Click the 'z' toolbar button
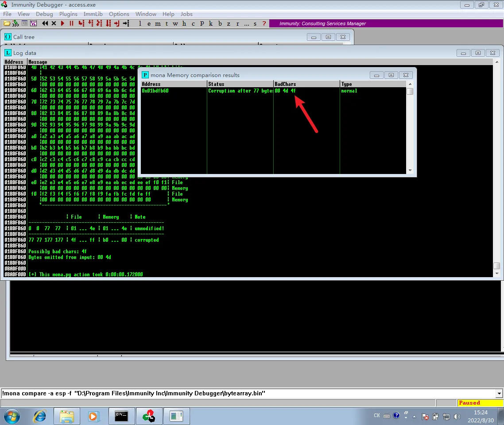The width and height of the screenshot is (504, 425). pyautogui.click(x=229, y=23)
